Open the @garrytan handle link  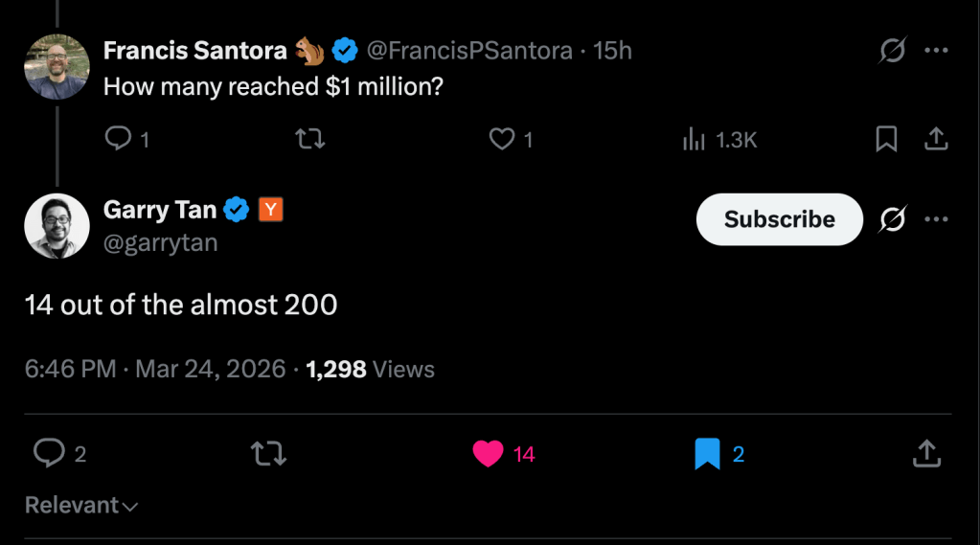160,243
